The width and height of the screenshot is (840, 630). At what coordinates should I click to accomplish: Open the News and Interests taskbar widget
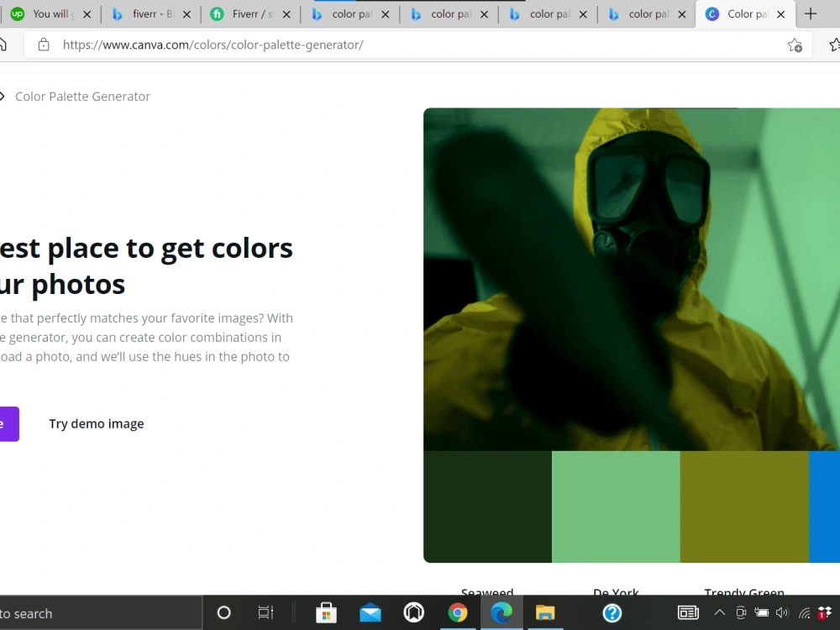tap(688, 613)
